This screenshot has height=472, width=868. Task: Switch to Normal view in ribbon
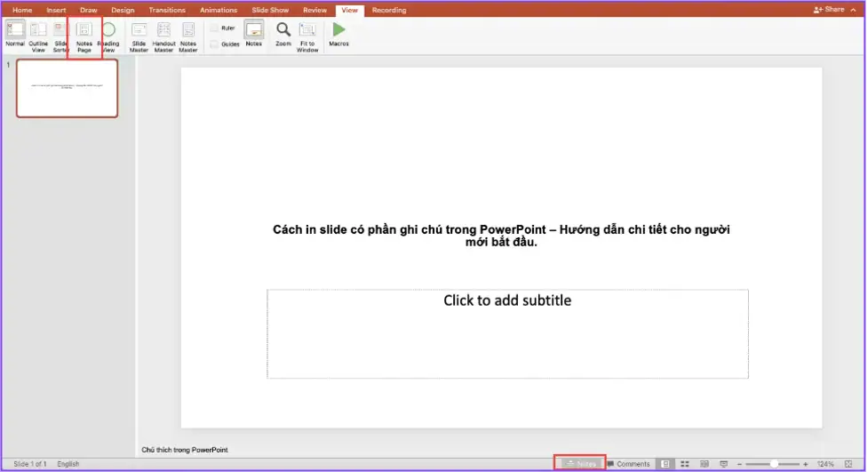click(15, 35)
